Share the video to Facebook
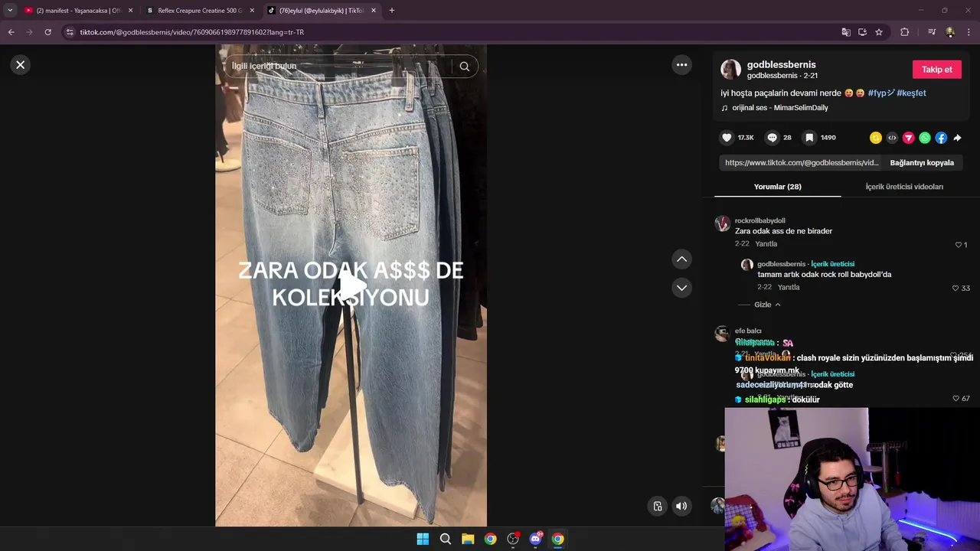980x551 pixels. tap(941, 138)
